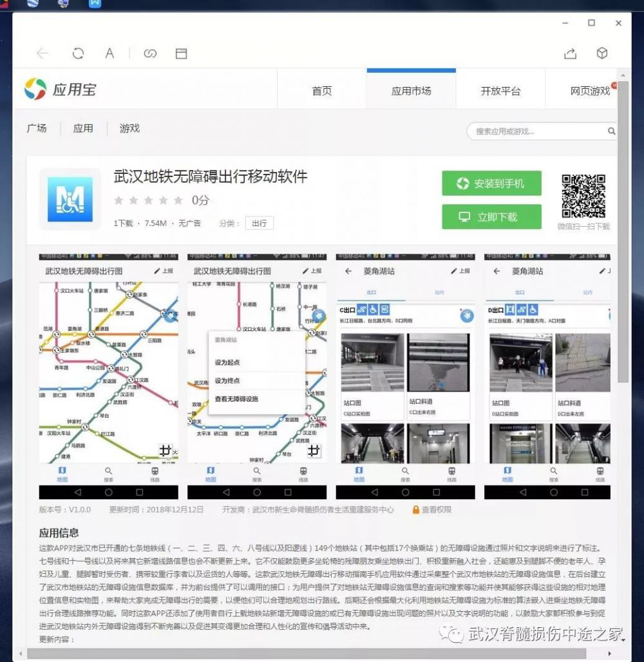Click the QR code for WeChat download

click(x=583, y=196)
